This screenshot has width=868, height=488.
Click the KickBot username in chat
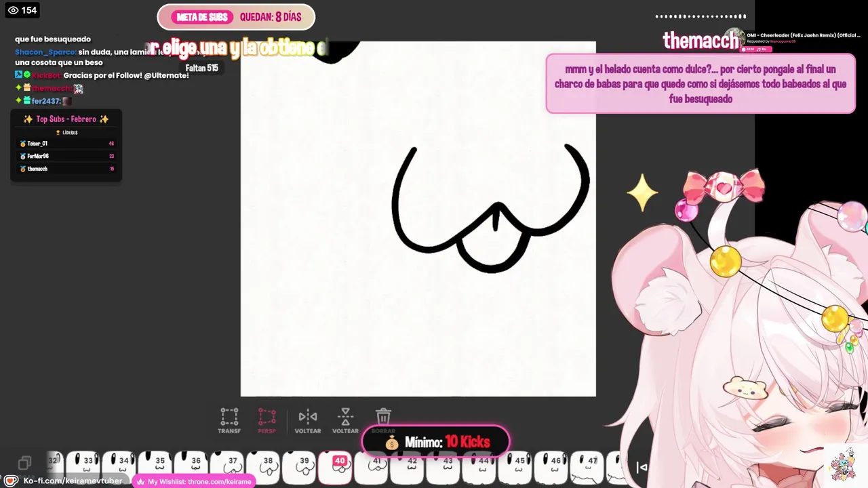click(x=46, y=75)
